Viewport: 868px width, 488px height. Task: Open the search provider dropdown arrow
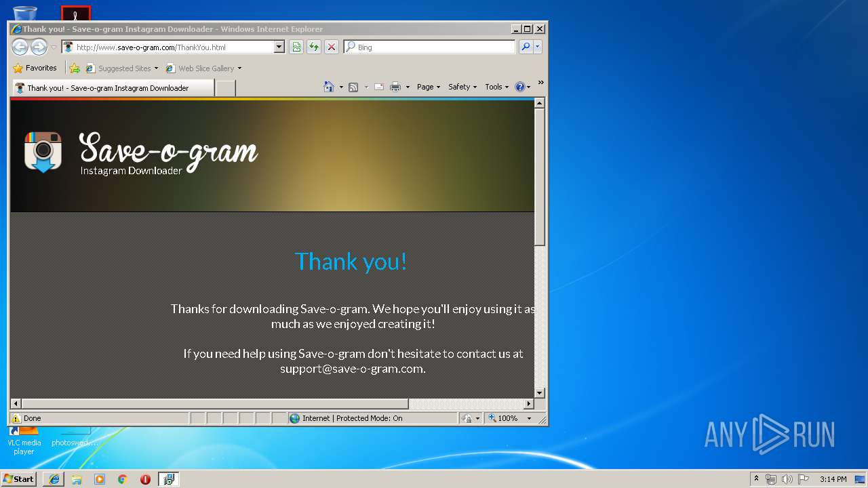(538, 47)
